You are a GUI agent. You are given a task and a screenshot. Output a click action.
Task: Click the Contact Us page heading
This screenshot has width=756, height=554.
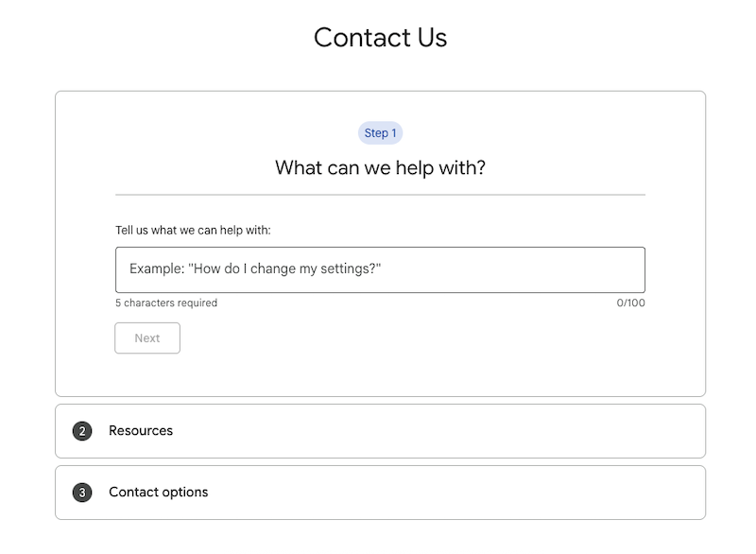click(380, 38)
